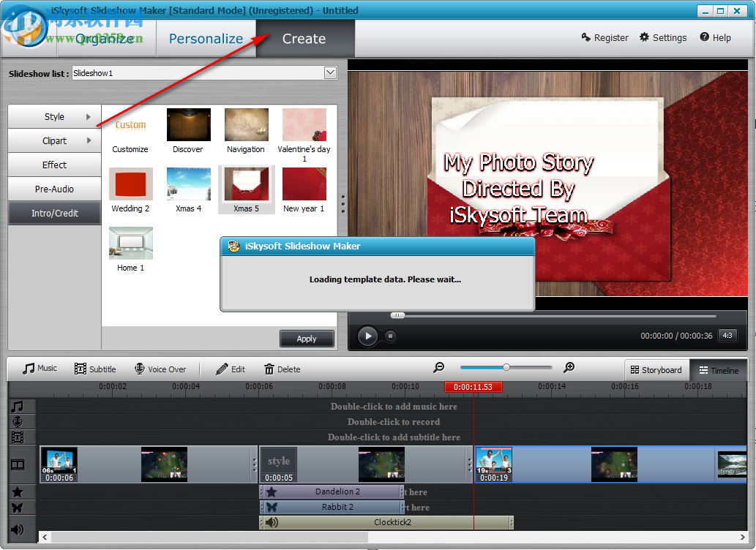756x550 pixels.
Task: Open the Slideshow list dropdown
Action: click(x=330, y=72)
